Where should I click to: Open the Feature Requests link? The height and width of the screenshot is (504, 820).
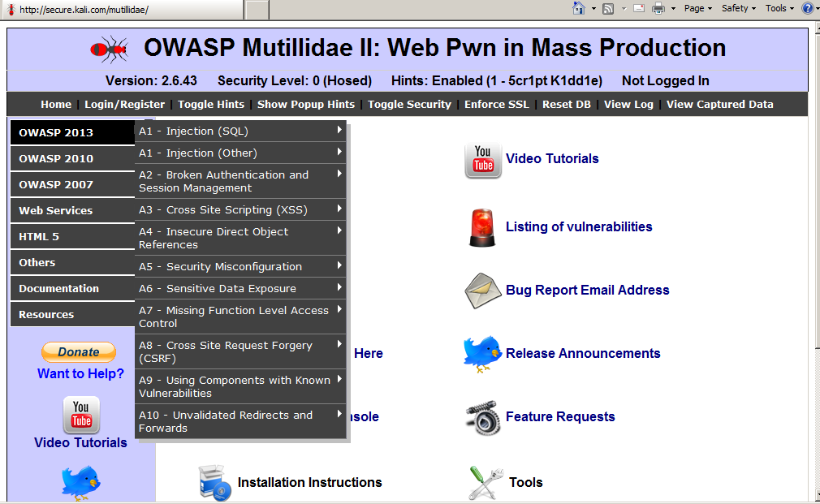560,416
